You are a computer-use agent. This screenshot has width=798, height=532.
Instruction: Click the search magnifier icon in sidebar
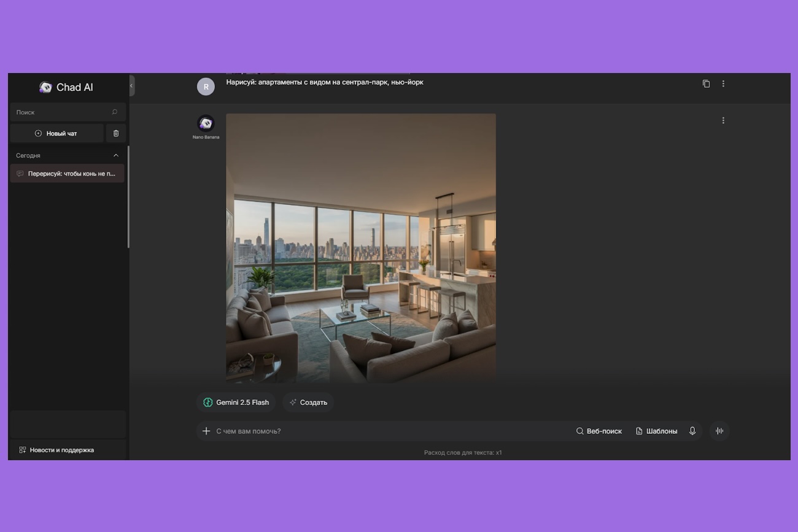[114, 112]
